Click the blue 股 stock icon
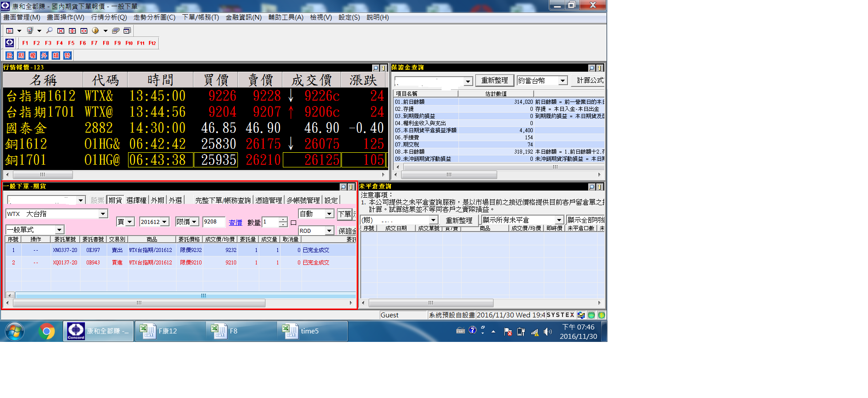Image resolution: width=868 pixels, height=398 pixels. tap(10, 56)
